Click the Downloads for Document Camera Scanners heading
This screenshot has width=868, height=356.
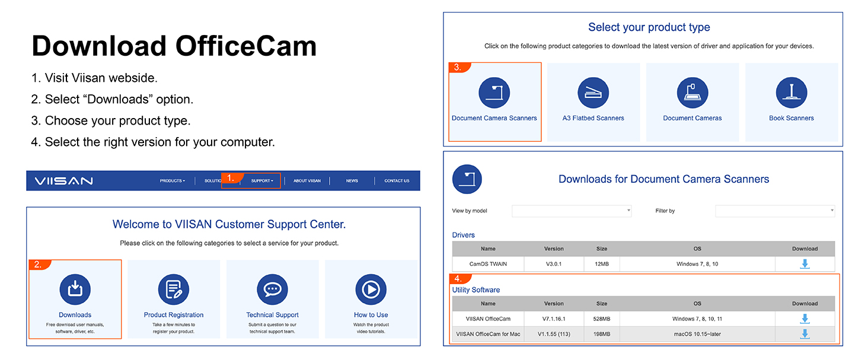pyautogui.click(x=664, y=179)
